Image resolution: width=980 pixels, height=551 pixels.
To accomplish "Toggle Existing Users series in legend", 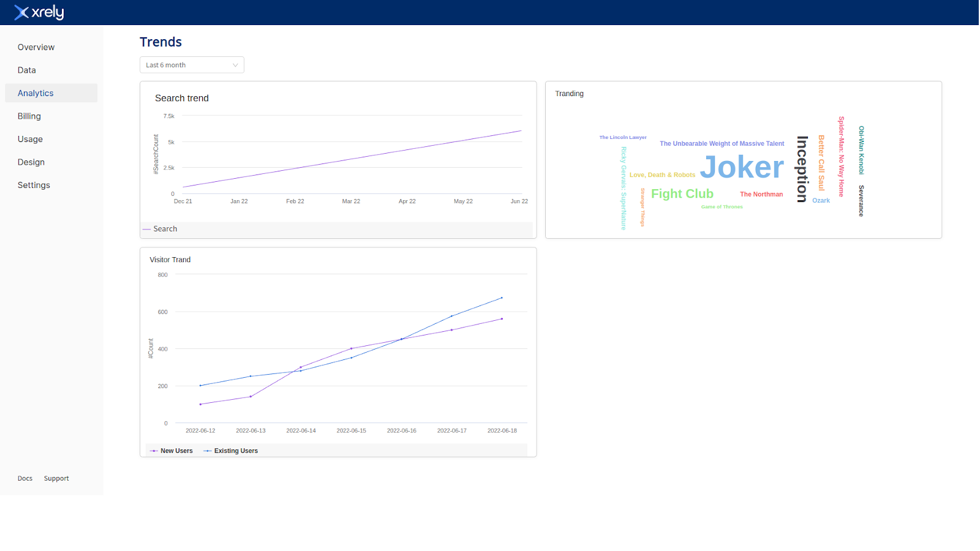I will (230, 451).
